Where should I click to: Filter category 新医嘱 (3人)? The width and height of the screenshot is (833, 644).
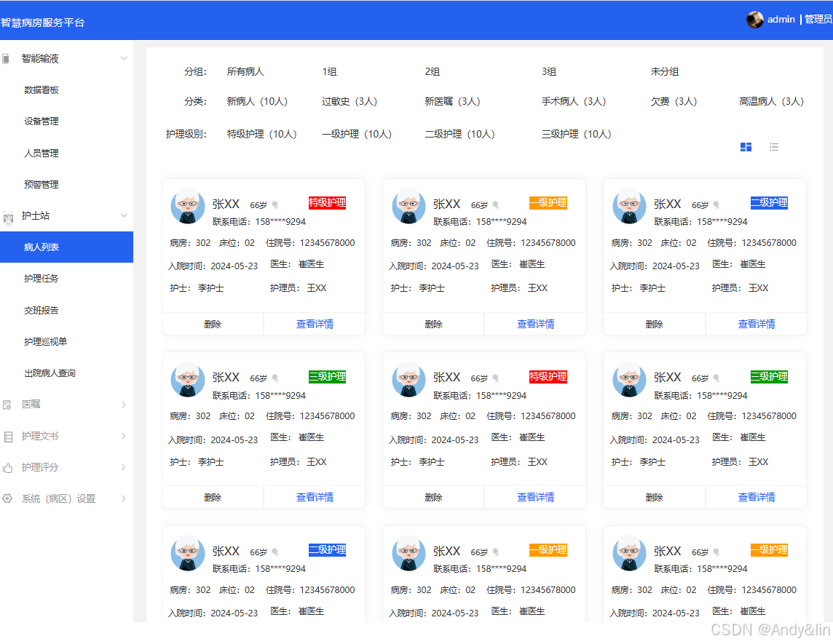453,101
